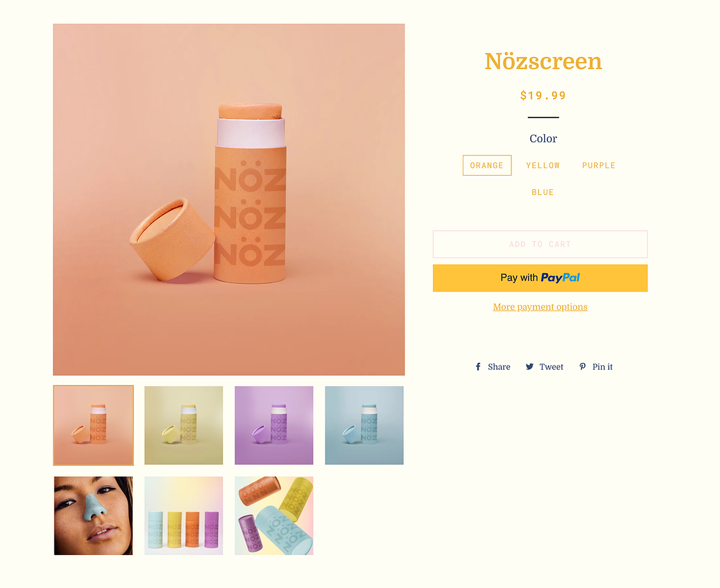View the orange Nözscreen thumbnail
Viewport: 720px width, 588px height.
(94, 426)
